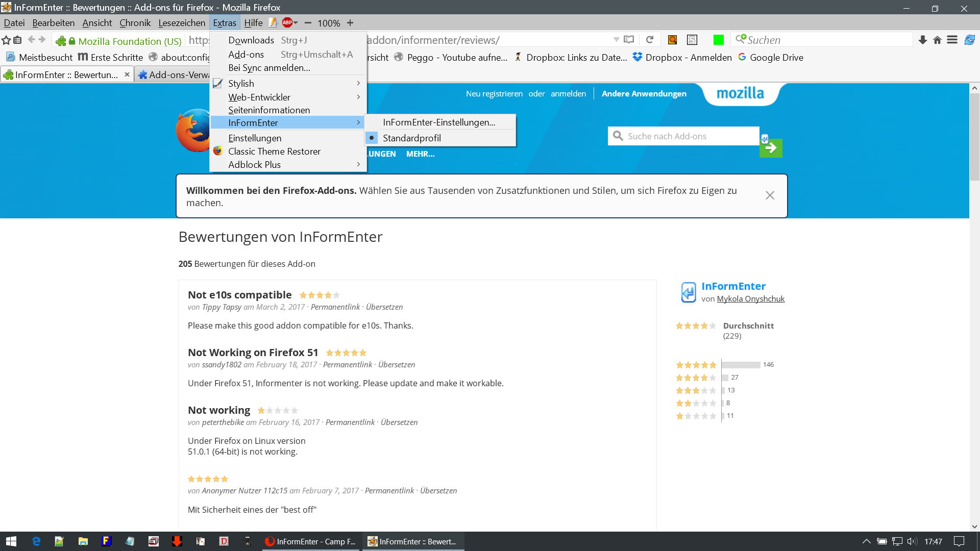Dismiss the Willkommen welcome banner
The width and height of the screenshot is (980, 551).
[770, 195]
